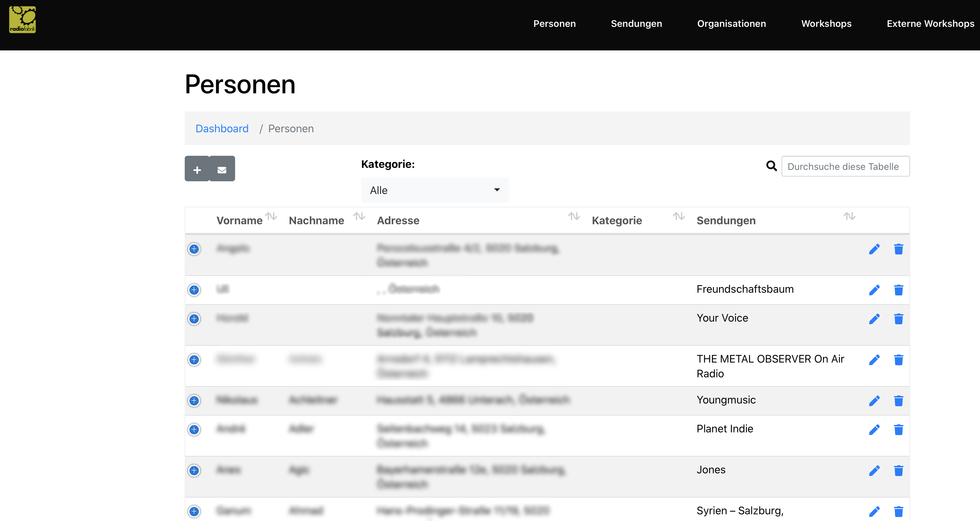The image size is (980, 521).
Task: Go to Workshops in navigation bar
Action: (826, 23)
